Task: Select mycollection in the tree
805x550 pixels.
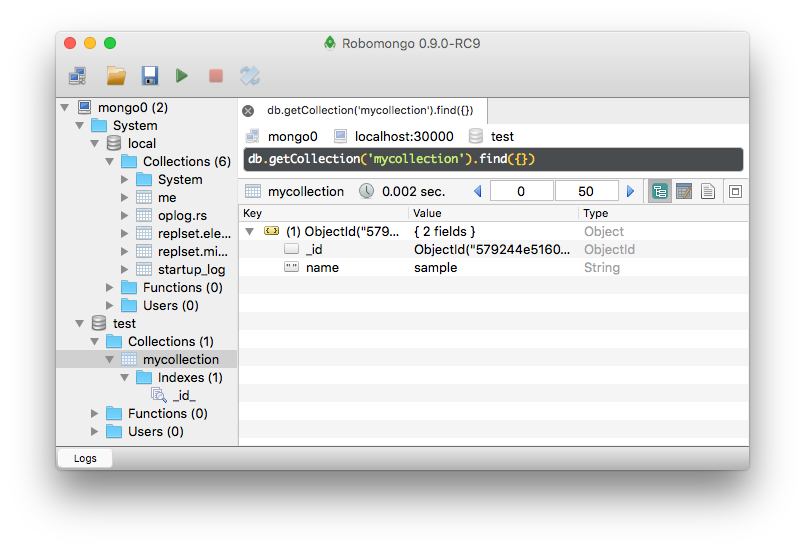Action: coord(181,359)
